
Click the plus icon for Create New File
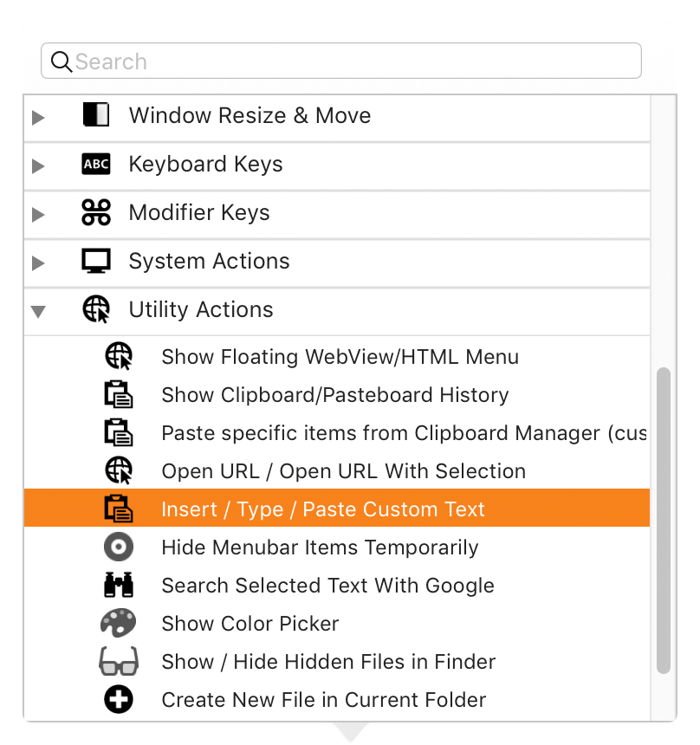(x=119, y=699)
